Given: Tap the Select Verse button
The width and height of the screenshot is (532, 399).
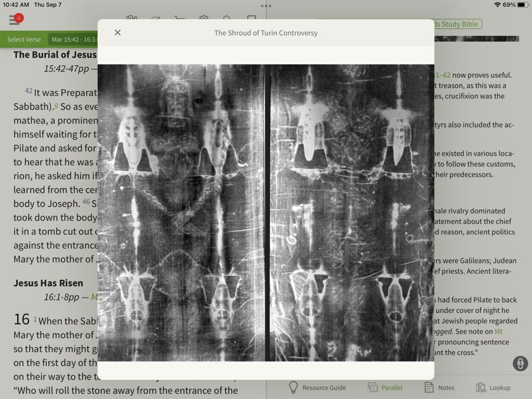Looking at the screenshot, I should (24, 39).
